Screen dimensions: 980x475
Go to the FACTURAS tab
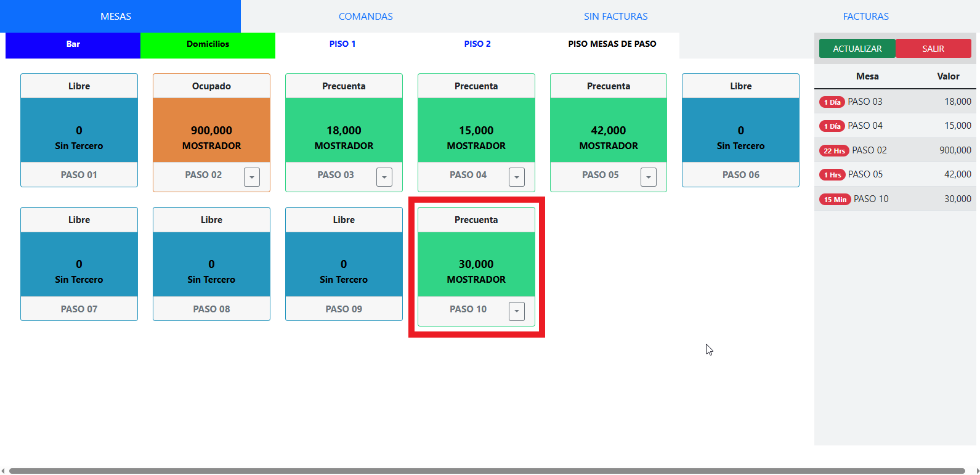coord(865,17)
